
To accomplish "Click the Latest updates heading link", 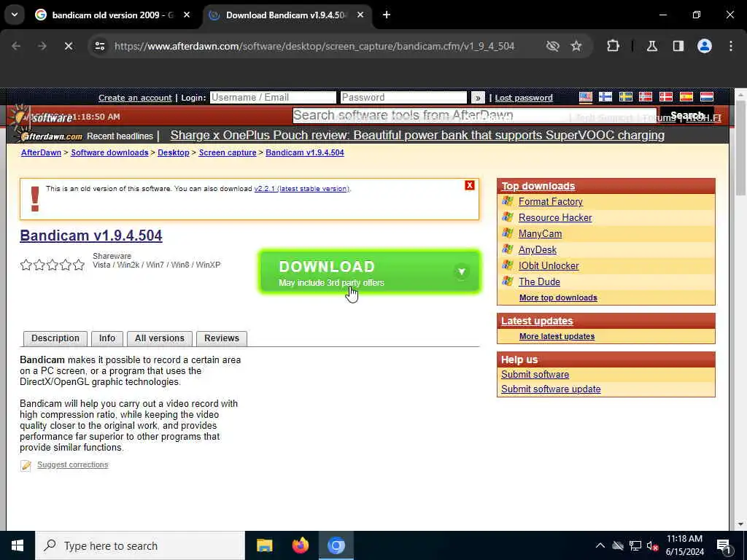I will pos(537,321).
